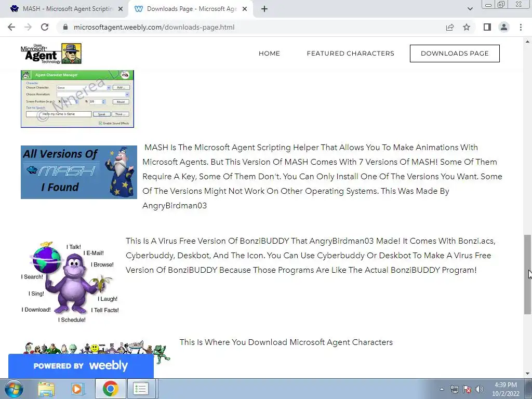Click the volume speaker tray icon

[480, 389]
